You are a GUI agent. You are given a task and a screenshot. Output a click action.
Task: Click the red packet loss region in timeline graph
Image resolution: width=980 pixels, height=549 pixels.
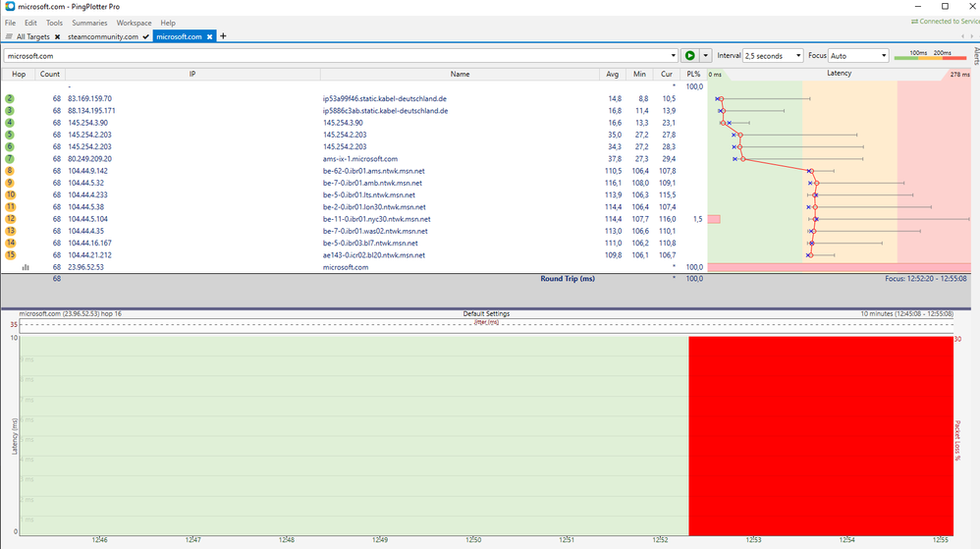coord(821,436)
